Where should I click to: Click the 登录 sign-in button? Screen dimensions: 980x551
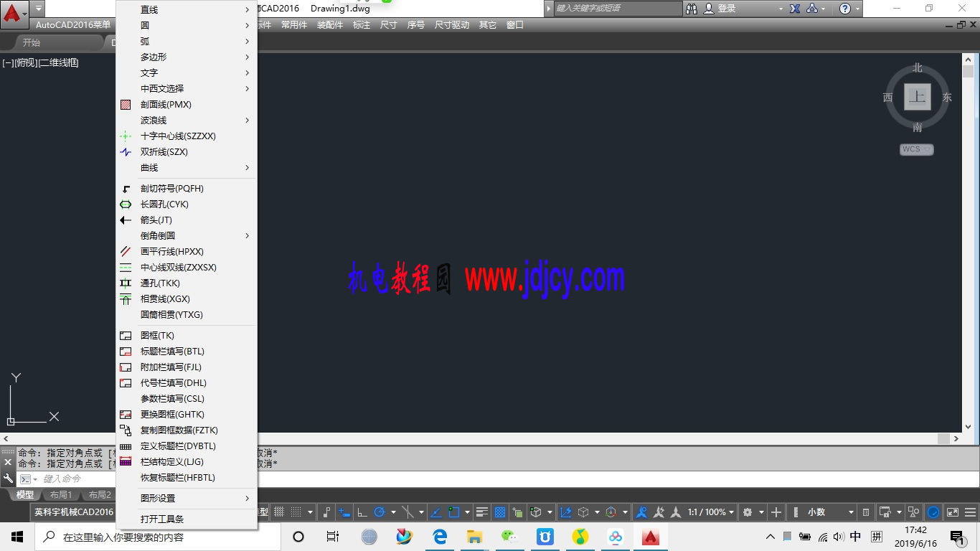[720, 9]
